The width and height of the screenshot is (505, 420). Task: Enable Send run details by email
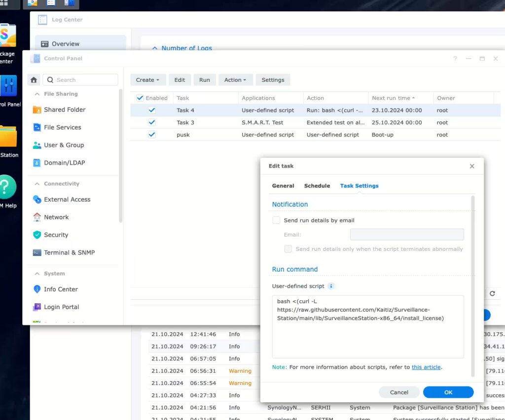pos(276,220)
